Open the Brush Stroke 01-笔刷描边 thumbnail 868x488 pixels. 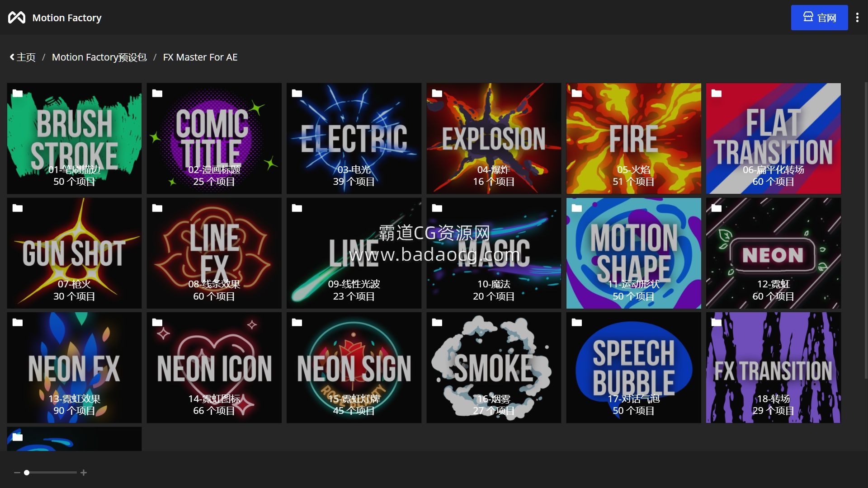click(74, 138)
